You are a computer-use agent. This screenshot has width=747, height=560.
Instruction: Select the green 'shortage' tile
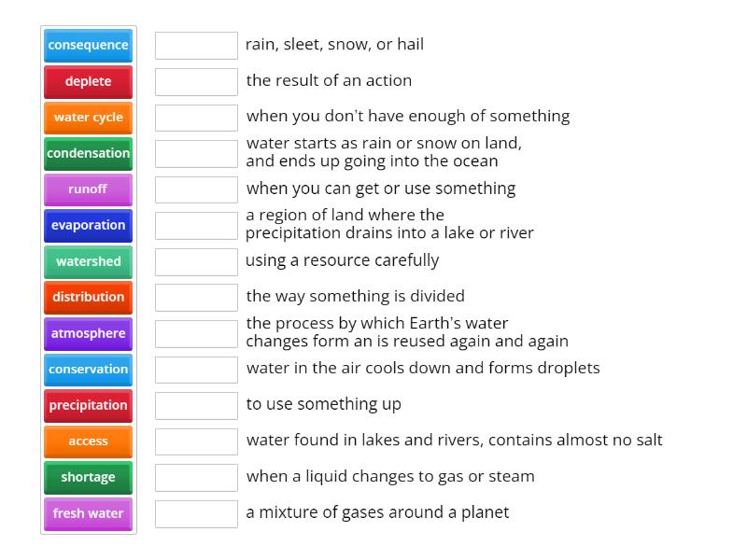click(88, 477)
